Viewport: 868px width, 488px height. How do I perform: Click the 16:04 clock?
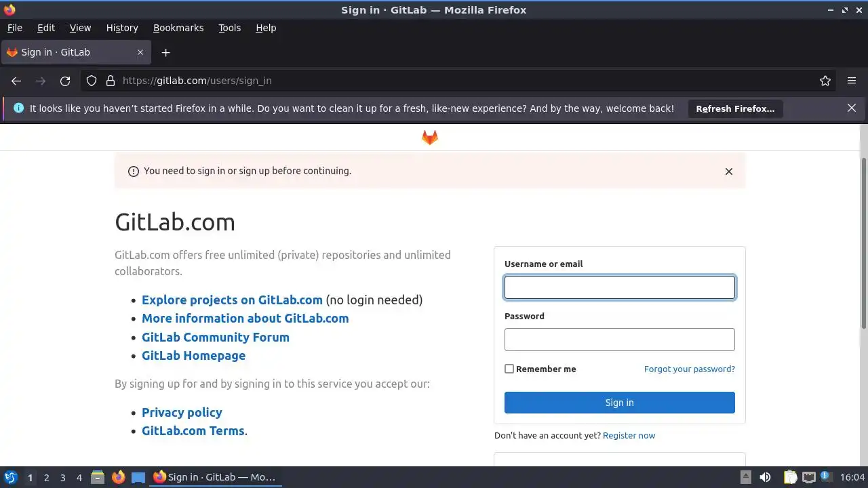pos(852,477)
